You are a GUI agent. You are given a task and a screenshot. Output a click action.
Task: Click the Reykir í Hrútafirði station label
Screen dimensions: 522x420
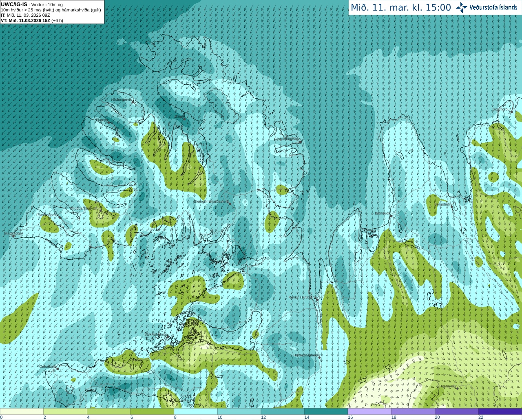(302, 297)
